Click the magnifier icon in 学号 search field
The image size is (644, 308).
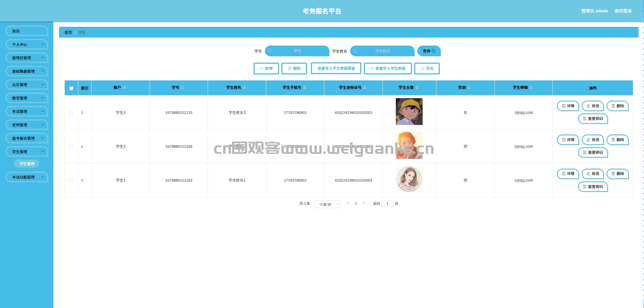pos(270,51)
